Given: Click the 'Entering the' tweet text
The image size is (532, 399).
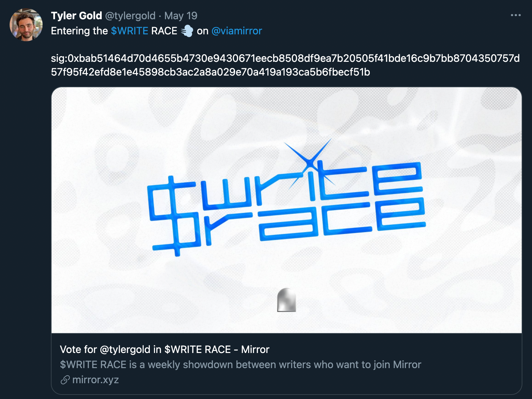Looking at the screenshot, I should tap(79, 31).
